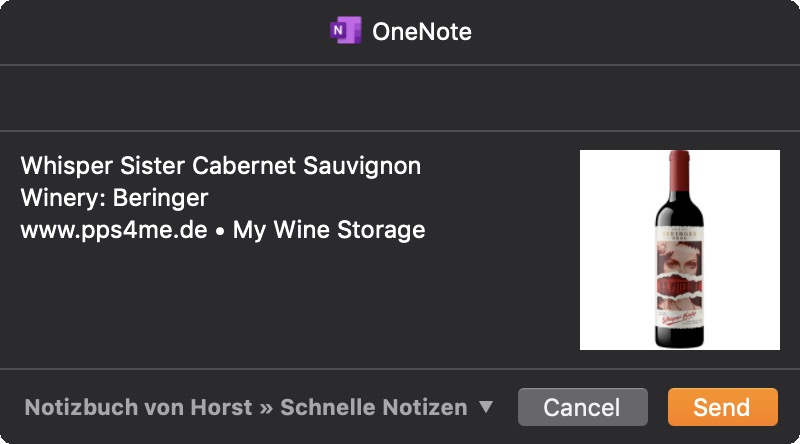Click the Whisper Sister script on bottle
The height and width of the screenshot is (444, 800).
click(679, 317)
